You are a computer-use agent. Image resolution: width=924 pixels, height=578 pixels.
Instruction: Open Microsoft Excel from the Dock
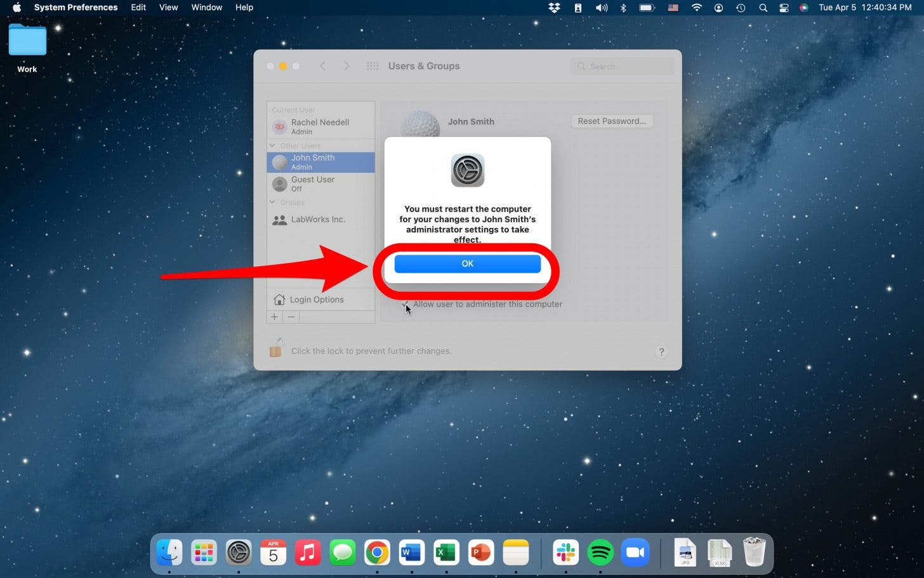[x=445, y=552]
